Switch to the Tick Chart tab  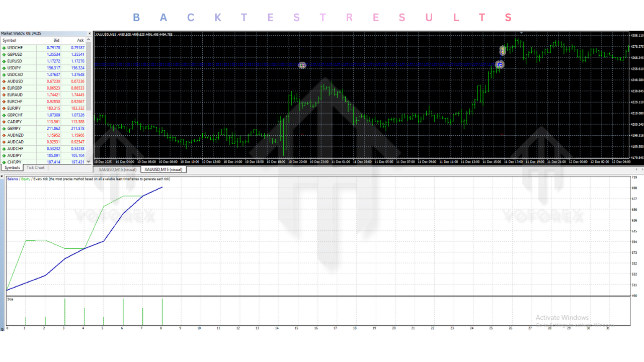pyautogui.click(x=36, y=168)
